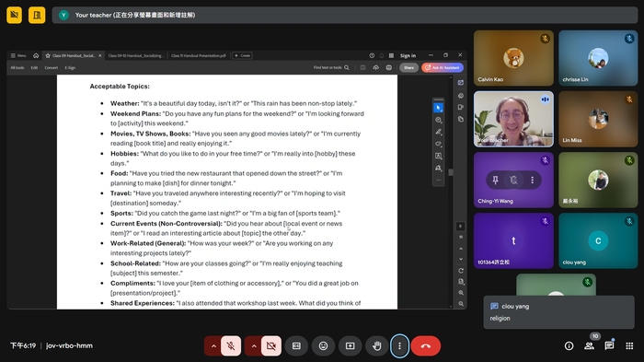
Task: Click the upload to cloud icon
Action: click(375, 67)
